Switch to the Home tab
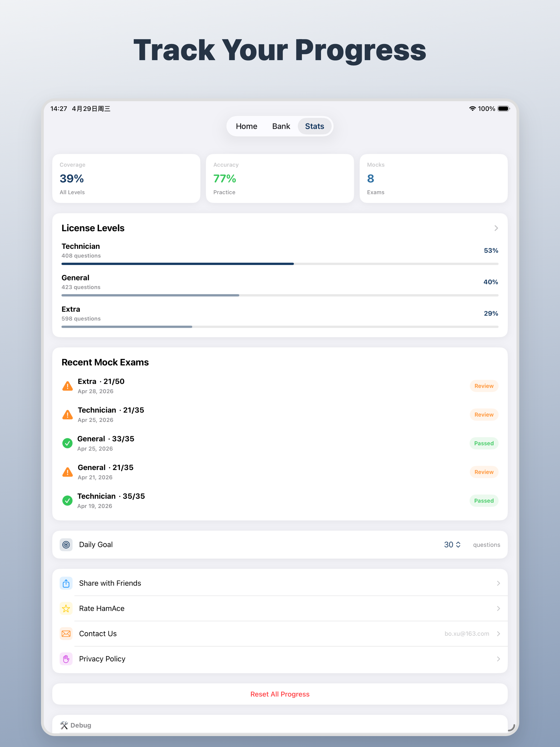 246,126
